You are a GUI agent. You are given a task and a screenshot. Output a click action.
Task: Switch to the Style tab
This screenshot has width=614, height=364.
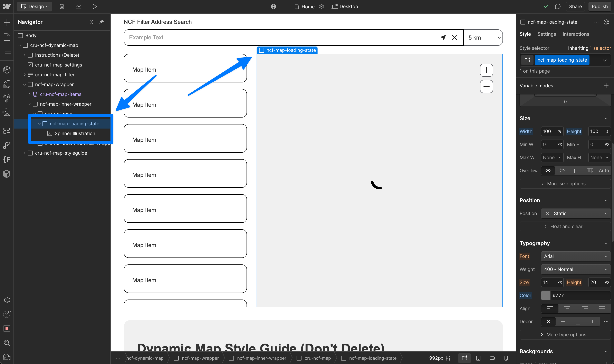click(x=525, y=34)
